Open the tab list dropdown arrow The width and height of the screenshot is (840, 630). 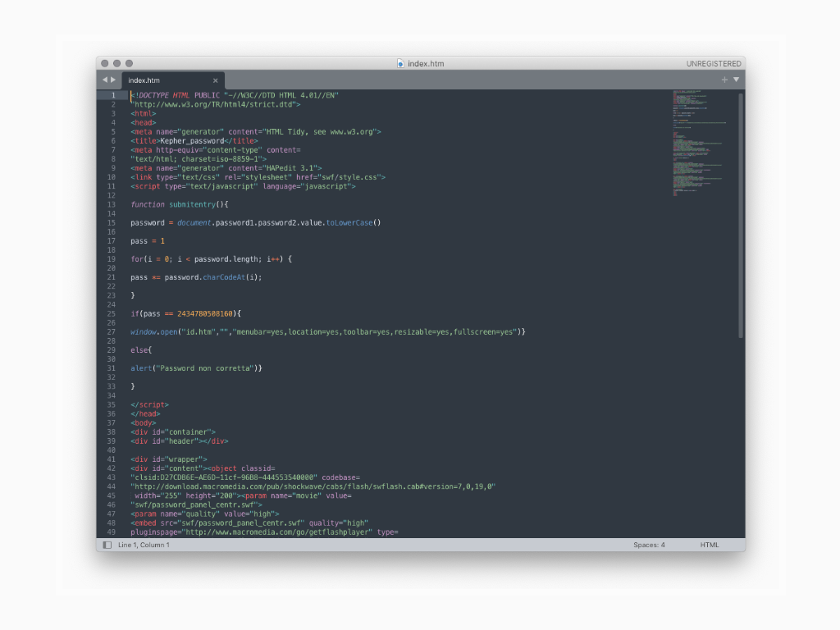pos(737,80)
